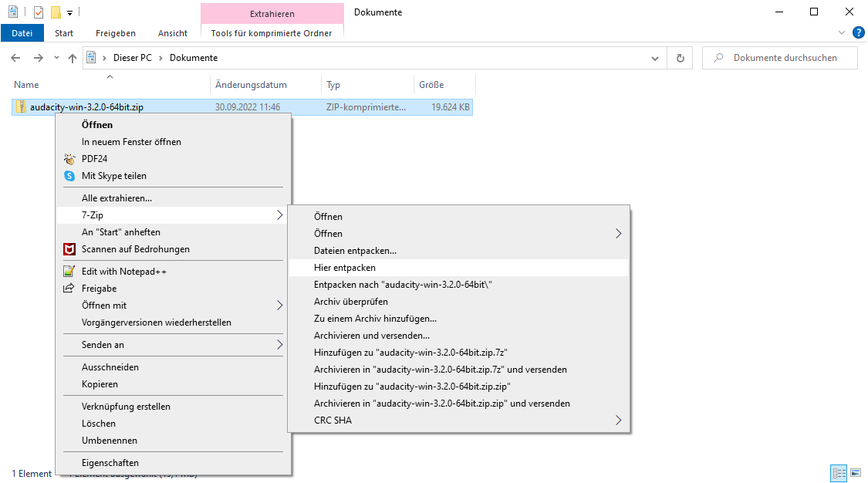Open the Ansicht ribbon tab

173,33
